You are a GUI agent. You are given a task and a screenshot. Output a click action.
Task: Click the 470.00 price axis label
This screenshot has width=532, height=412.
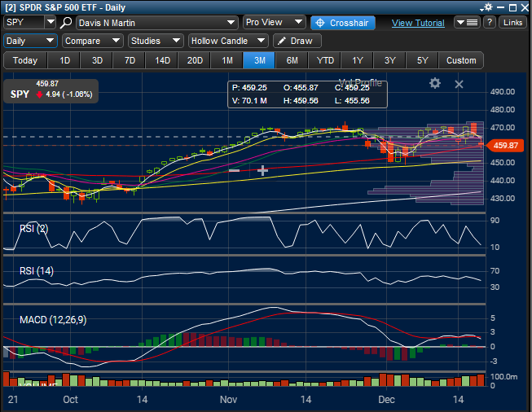coord(503,128)
